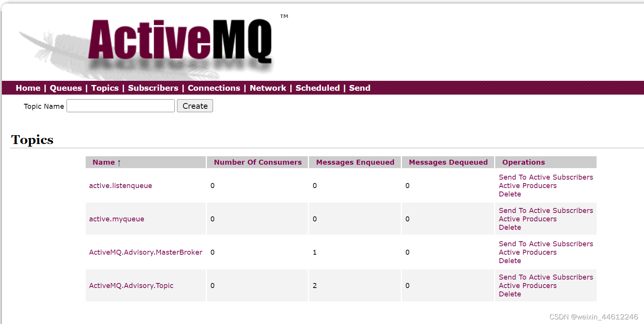Screen dimensions: 644x324
Task: Open ActiveMQ.Advisory.Topic topic link
Action: pos(131,286)
